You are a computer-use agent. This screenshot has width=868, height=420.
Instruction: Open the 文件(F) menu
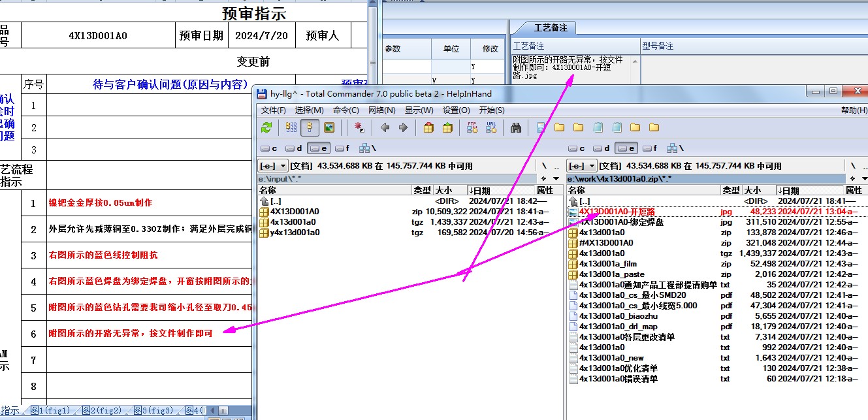pyautogui.click(x=274, y=110)
